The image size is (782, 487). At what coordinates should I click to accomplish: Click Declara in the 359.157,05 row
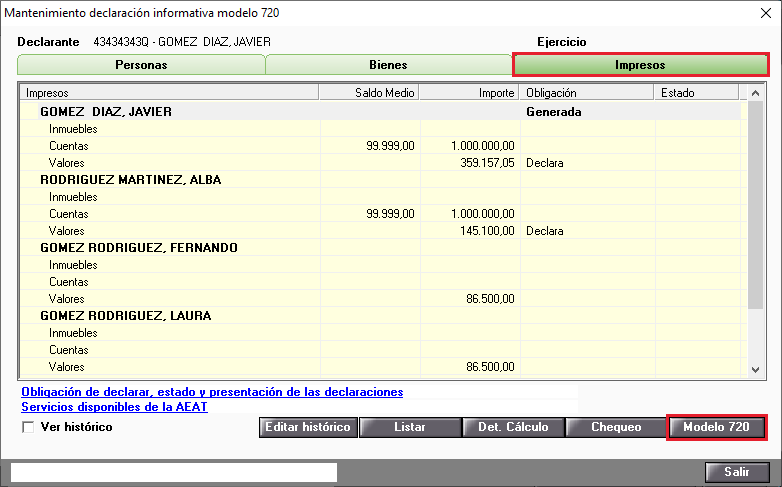point(545,163)
